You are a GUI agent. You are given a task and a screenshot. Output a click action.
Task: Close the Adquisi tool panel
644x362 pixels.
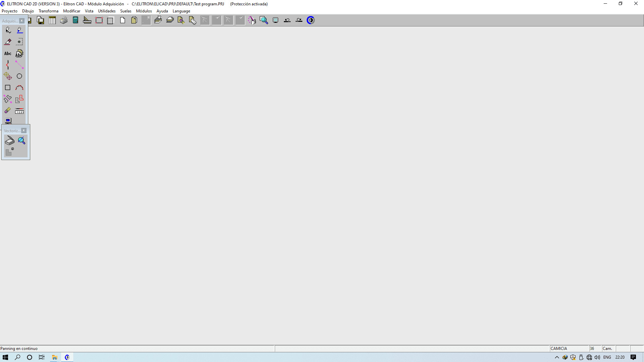click(22, 21)
